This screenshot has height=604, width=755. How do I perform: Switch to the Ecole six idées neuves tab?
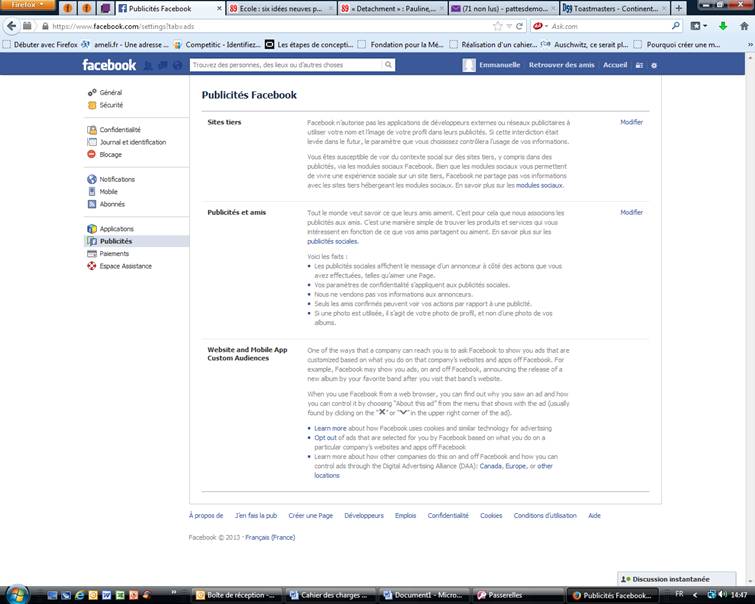(281, 9)
